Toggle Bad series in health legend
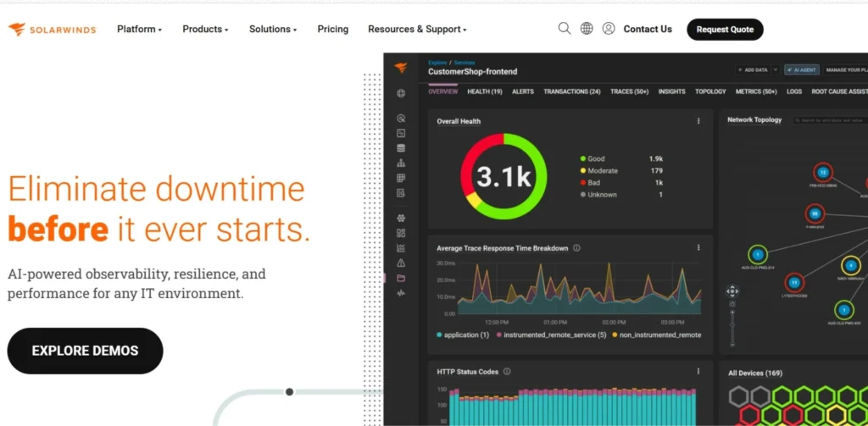Screen dimensions: 868x426 pos(590,183)
